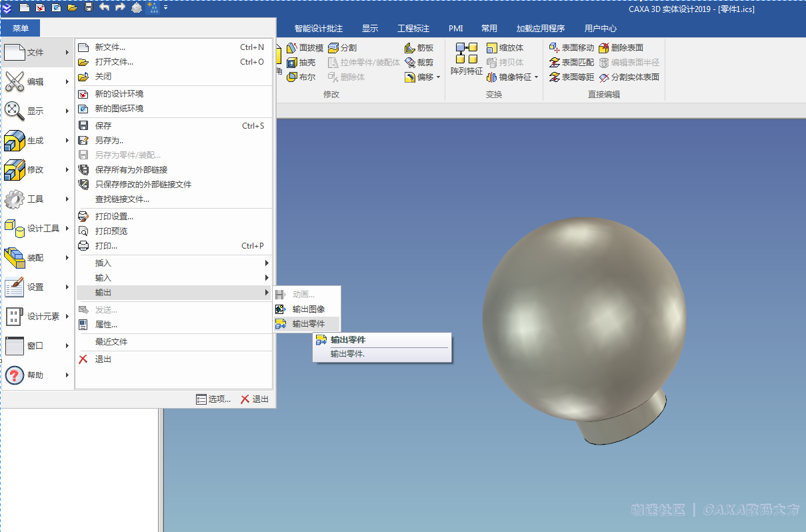Select the 布尔 boolean tool
Screen dimensions: 806x532
[x=301, y=77]
